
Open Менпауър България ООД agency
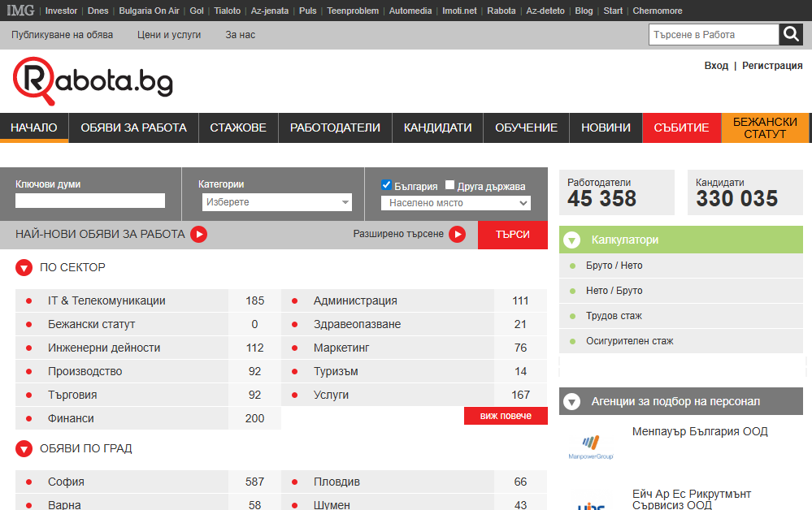[x=700, y=431]
